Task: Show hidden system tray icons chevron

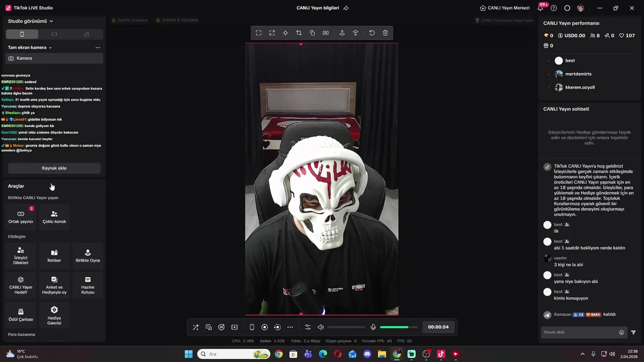Action: pos(583,354)
